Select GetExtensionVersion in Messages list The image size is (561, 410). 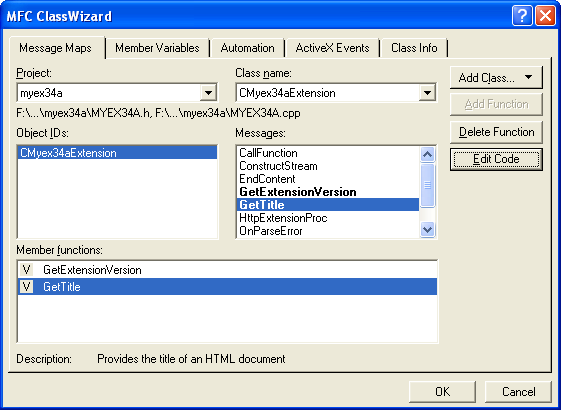pos(327,192)
